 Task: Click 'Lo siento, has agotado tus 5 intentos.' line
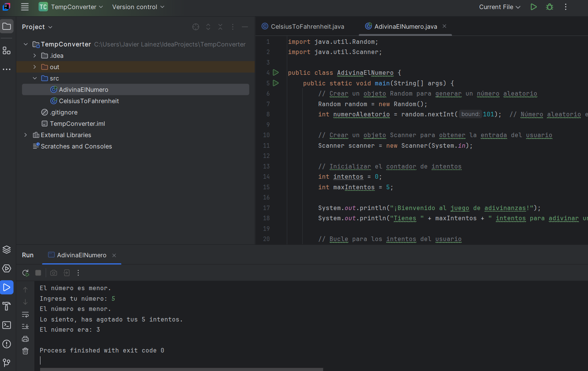pyautogui.click(x=111, y=320)
